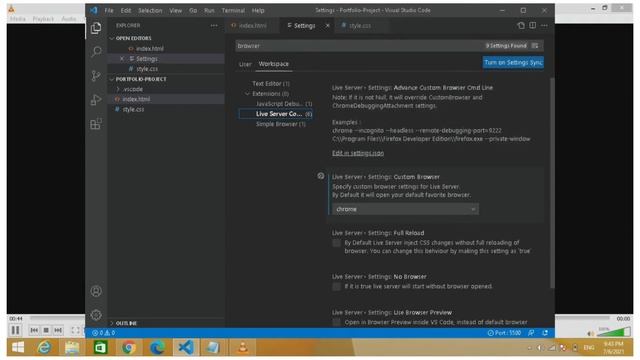
Task: Click Port: 5500 in status bar
Action: point(504,333)
